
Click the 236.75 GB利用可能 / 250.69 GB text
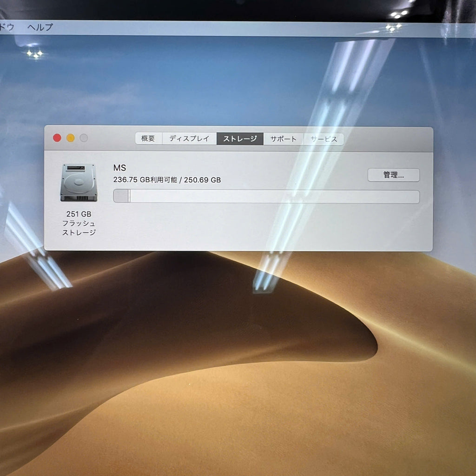[167, 180]
